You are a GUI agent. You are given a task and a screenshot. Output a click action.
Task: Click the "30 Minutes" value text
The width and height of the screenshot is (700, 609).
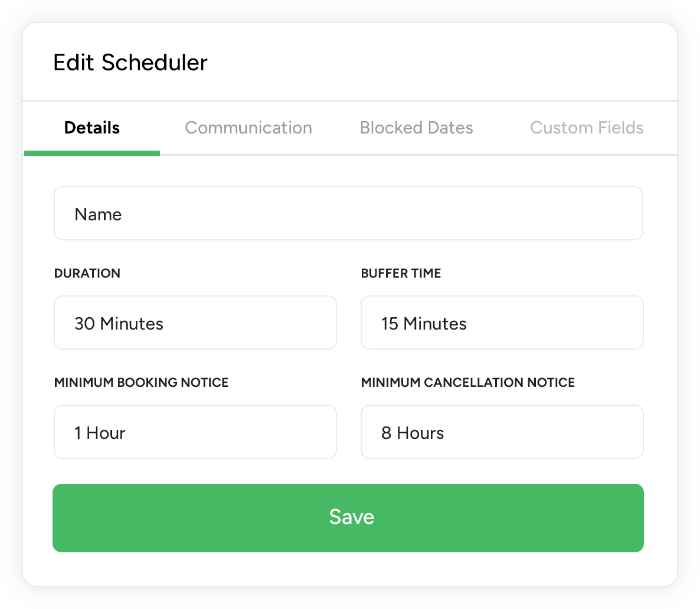[x=119, y=324]
